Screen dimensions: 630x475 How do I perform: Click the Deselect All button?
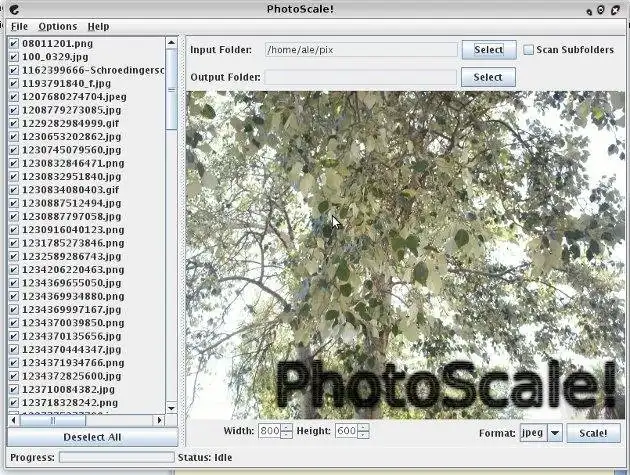click(x=92, y=437)
